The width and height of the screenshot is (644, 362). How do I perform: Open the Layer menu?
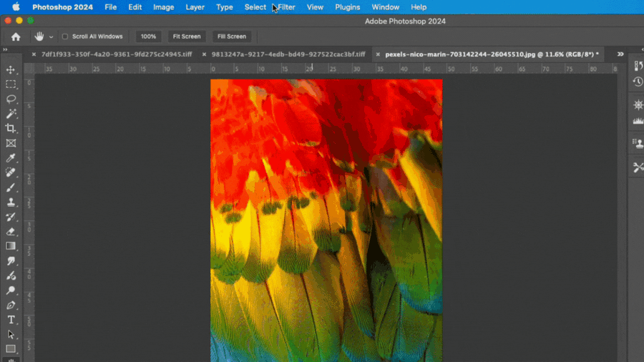point(195,7)
